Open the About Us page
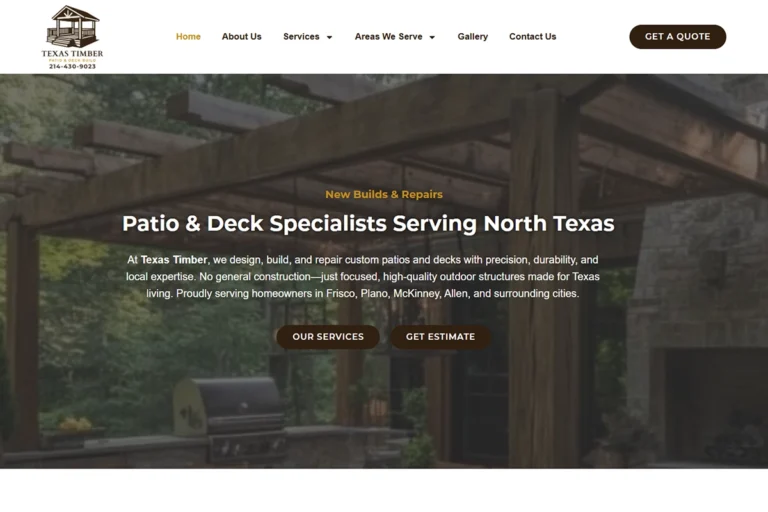 (x=241, y=37)
